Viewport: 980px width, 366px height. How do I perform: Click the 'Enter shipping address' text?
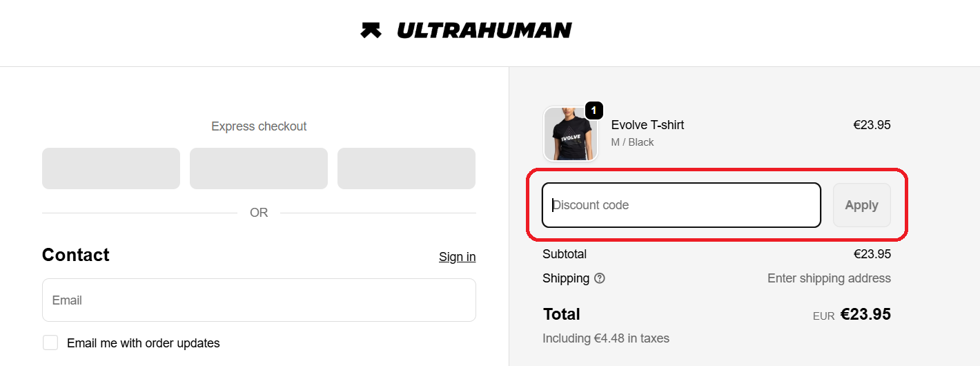click(x=829, y=278)
